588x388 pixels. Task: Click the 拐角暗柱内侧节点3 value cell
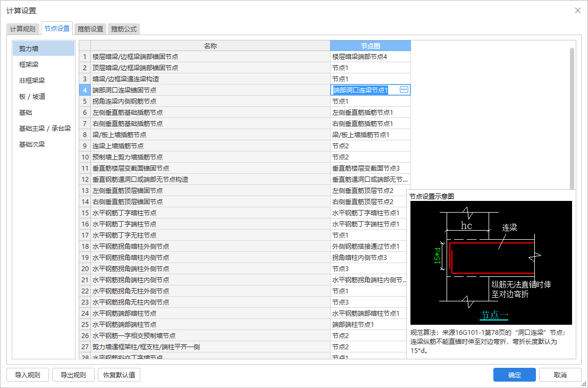pos(368,258)
